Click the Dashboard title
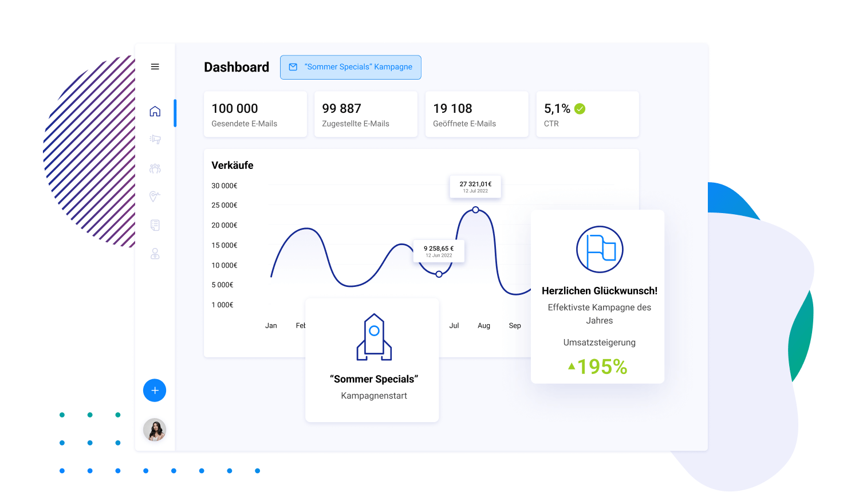This screenshot has height=504, width=843. pos(237,67)
